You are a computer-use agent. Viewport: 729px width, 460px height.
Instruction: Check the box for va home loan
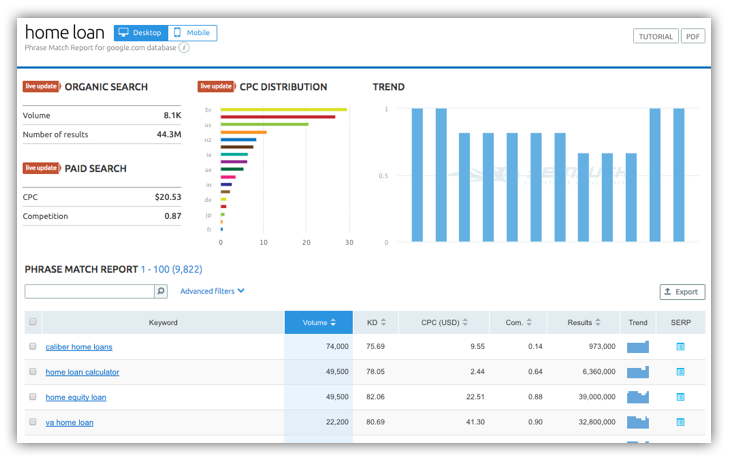(x=33, y=422)
